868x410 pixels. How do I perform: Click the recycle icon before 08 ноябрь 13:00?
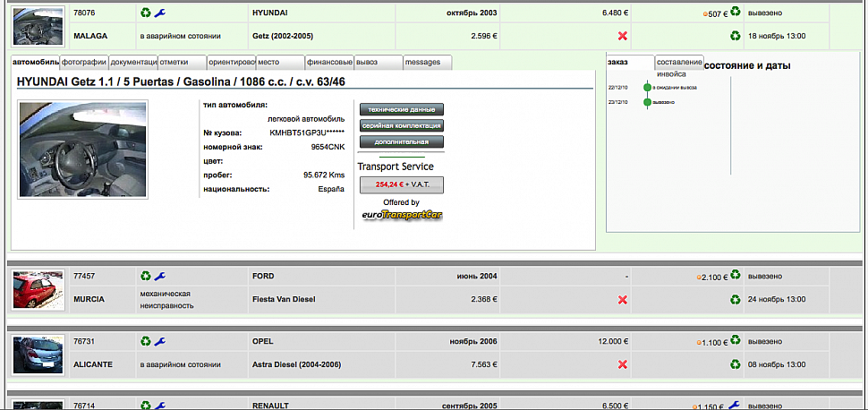[x=736, y=364]
